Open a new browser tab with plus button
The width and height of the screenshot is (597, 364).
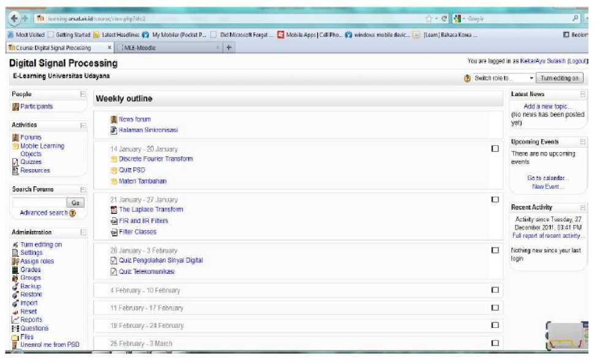(229, 48)
